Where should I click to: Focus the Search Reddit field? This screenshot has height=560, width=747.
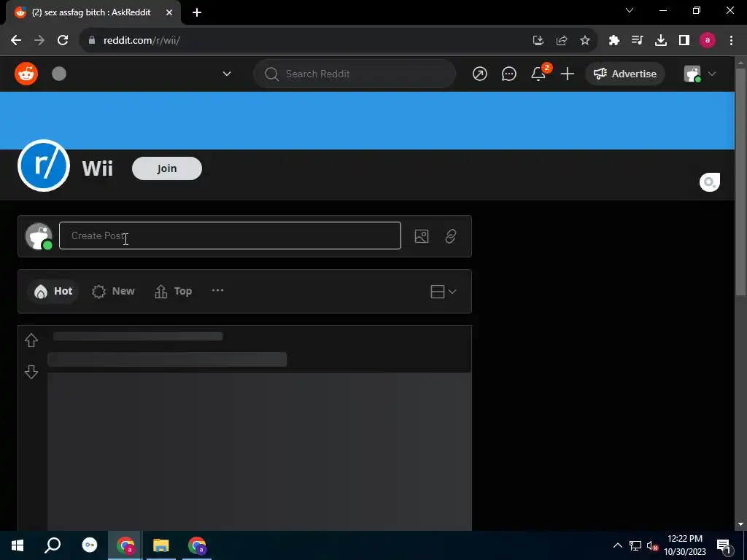(355, 74)
